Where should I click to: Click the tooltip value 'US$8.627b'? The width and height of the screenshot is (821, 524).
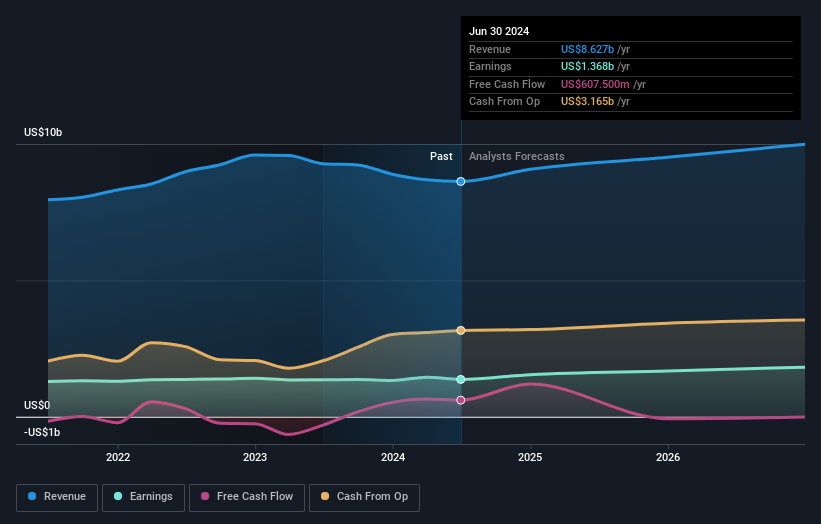click(587, 49)
